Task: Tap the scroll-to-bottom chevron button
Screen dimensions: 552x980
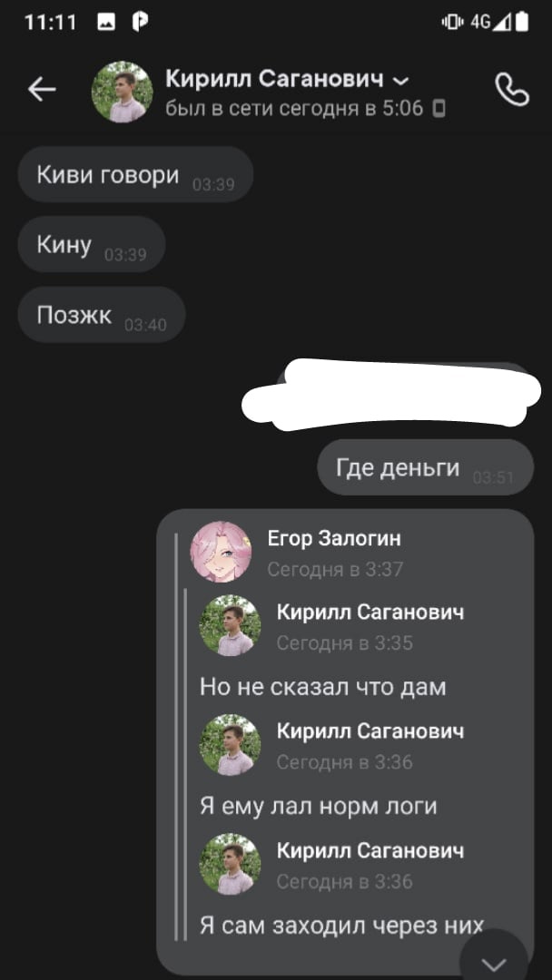Action: click(x=494, y=961)
